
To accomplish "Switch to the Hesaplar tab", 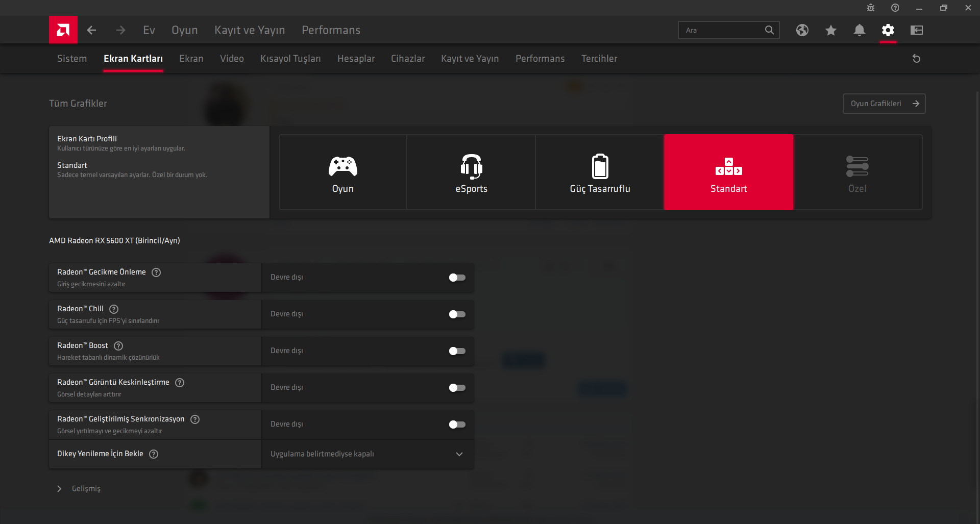I will tap(356, 59).
